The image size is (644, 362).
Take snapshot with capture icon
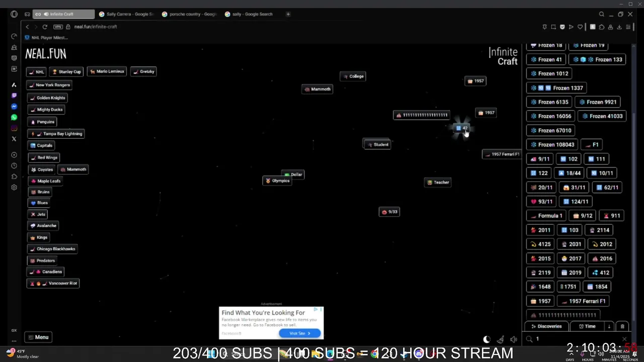click(x=553, y=27)
